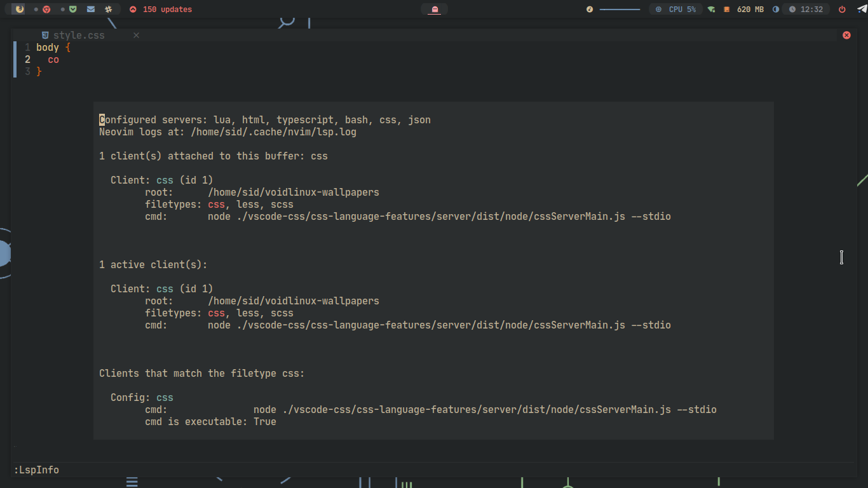Click the orange database icon in the tray

726,9
